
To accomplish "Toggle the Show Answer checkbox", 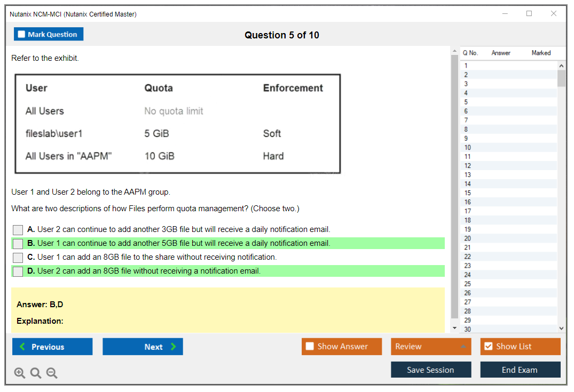I will pos(310,347).
